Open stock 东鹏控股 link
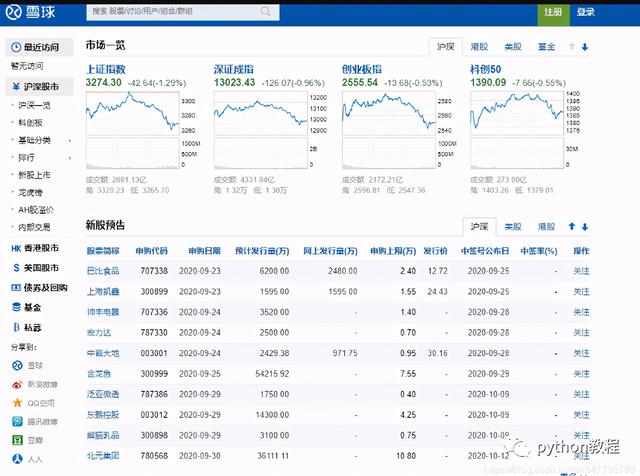 103,415
